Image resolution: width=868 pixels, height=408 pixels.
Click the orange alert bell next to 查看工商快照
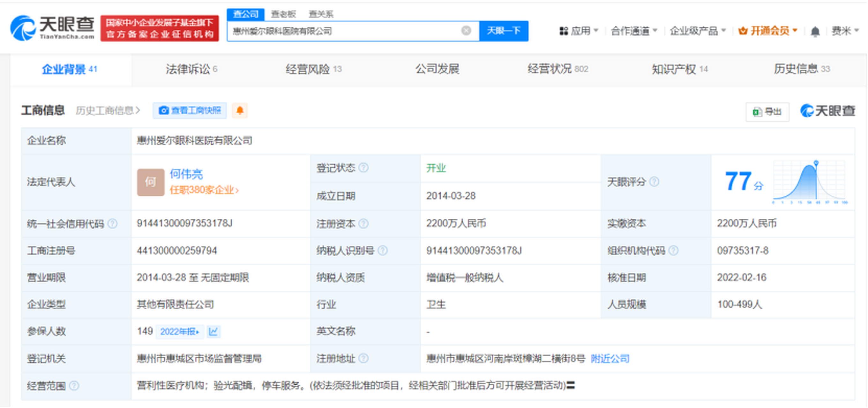point(240,110)
